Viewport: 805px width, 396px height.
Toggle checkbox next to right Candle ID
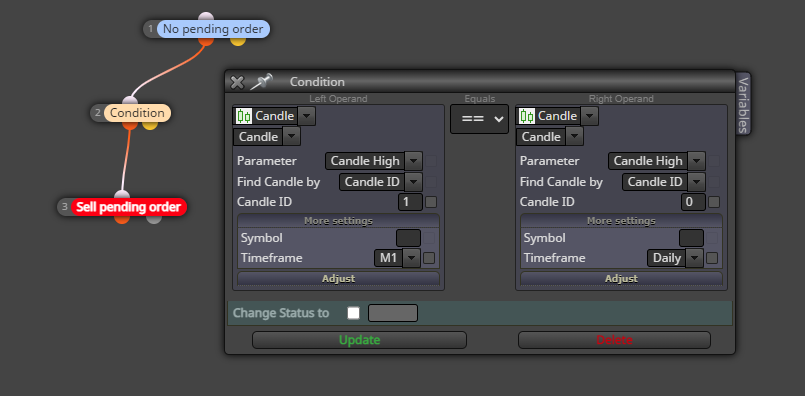point(714,202)
